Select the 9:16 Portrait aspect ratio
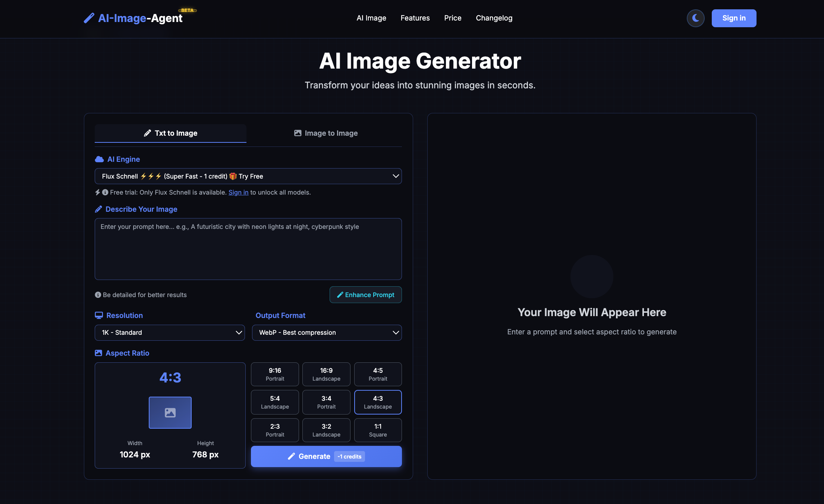Viewport: 824px width, 504px height. tap(275, 374)
